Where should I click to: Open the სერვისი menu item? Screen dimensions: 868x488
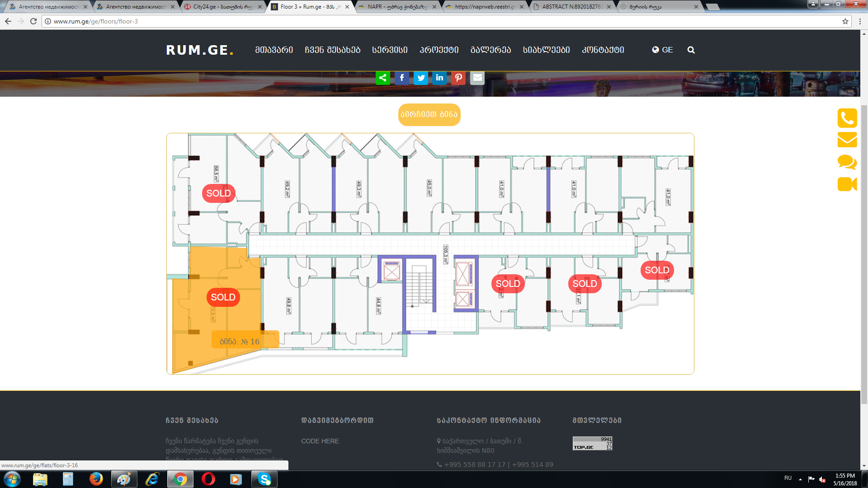click(390, 50)
